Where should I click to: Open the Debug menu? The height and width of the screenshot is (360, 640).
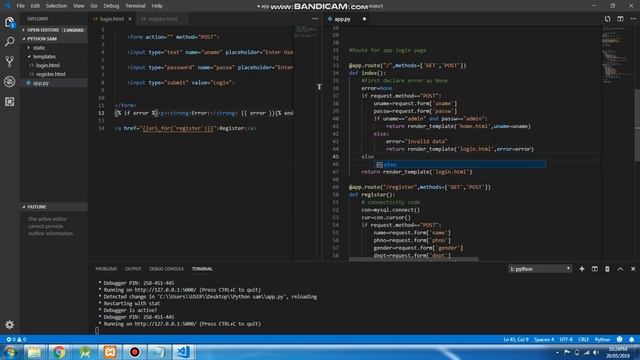click(x=111, y=6)
